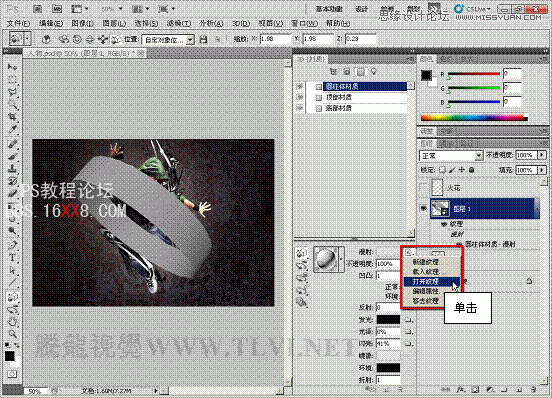Screen dimensions: 552x398
Task: Toggle lock transparent pixels
Action: pyautogui.click(x=443, y=170)
